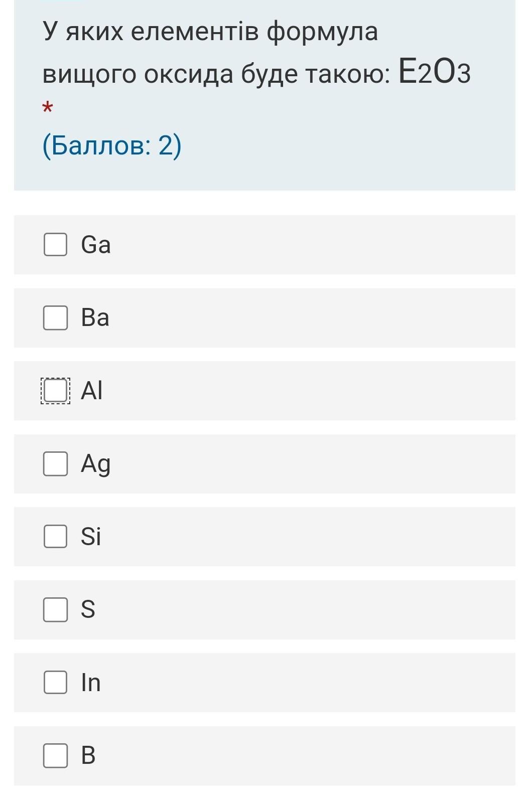This screenshot has height=812, width=526.
Task: Check the In option box
Action: 55,683
